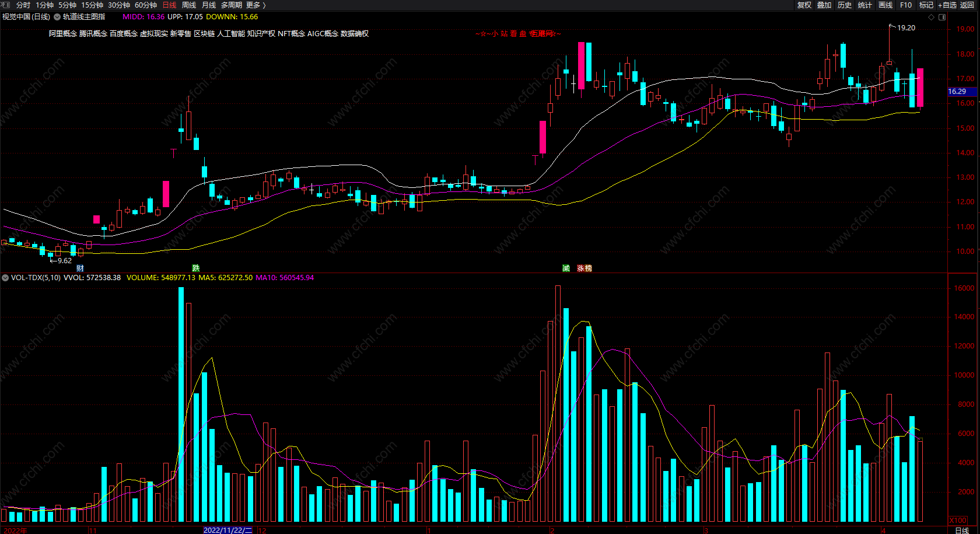This screenshot has height=534, width=980.
Task: Click the 视觉中国(日线) stock title
Action: pyautogui.click(x=26, y=17)
